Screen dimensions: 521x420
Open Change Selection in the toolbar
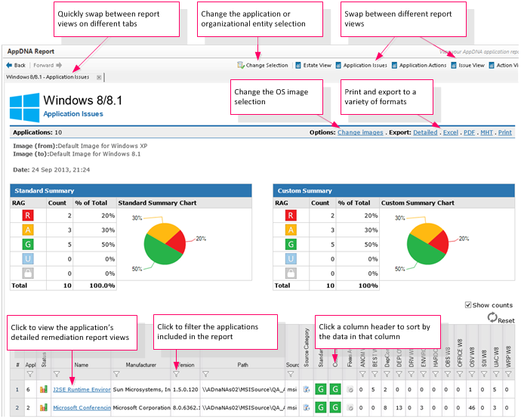(x=263, y=65)
